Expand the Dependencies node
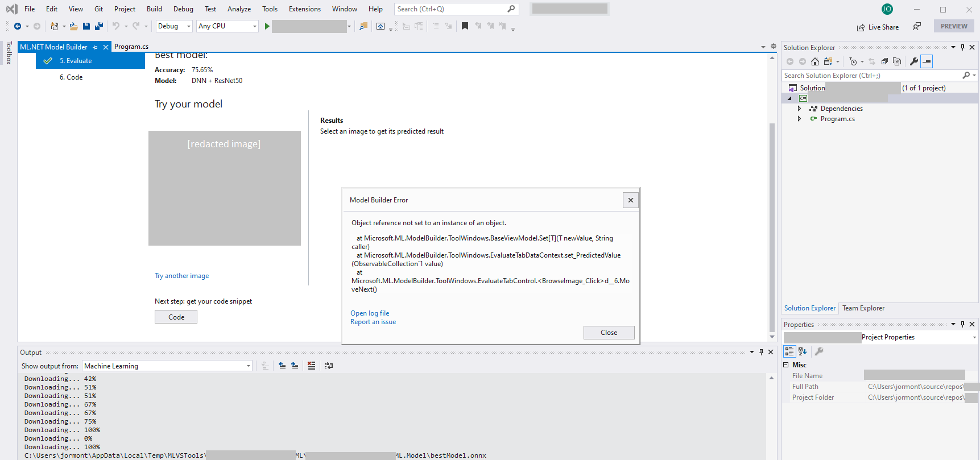This screenshot has width=980, height=460. pos(799,109)
